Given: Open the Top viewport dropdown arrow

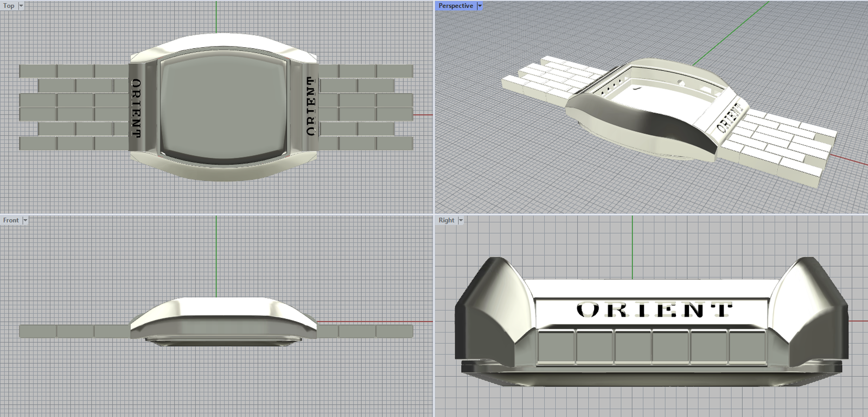Looking at the screenshot, I should (21, 5).
